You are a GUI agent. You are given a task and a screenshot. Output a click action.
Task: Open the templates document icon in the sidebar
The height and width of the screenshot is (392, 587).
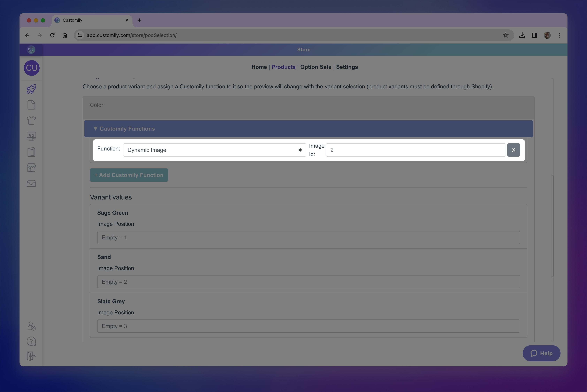(31, 104)
